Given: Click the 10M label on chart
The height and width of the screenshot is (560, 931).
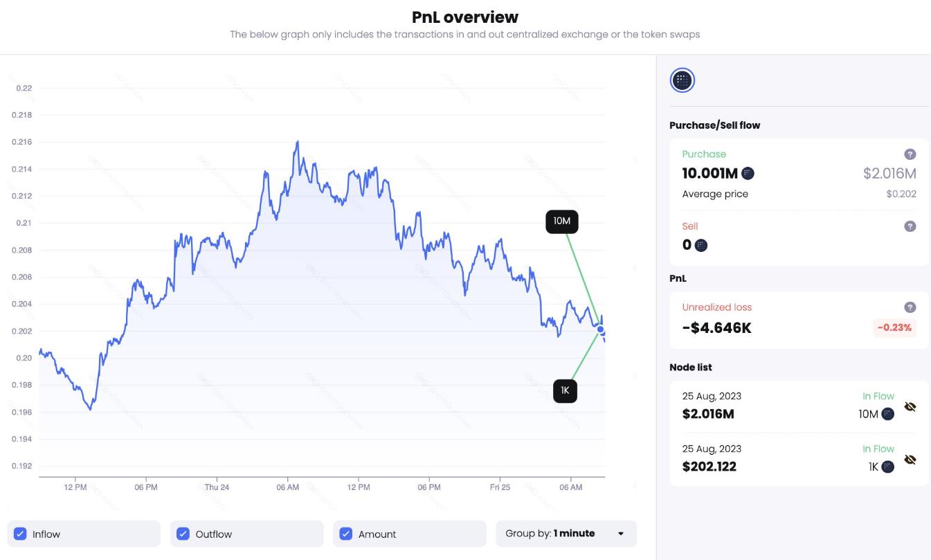Looking at the screenshot, I should 561,222.
